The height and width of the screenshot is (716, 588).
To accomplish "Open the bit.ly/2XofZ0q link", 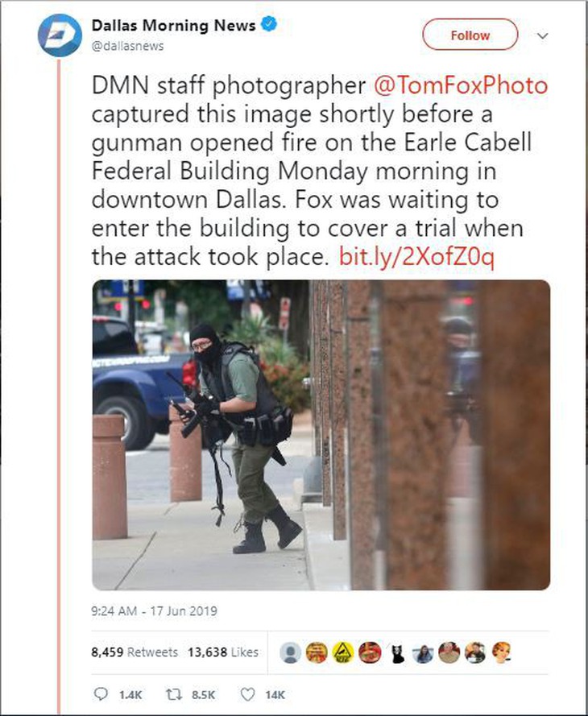I will tap(416, 257).
